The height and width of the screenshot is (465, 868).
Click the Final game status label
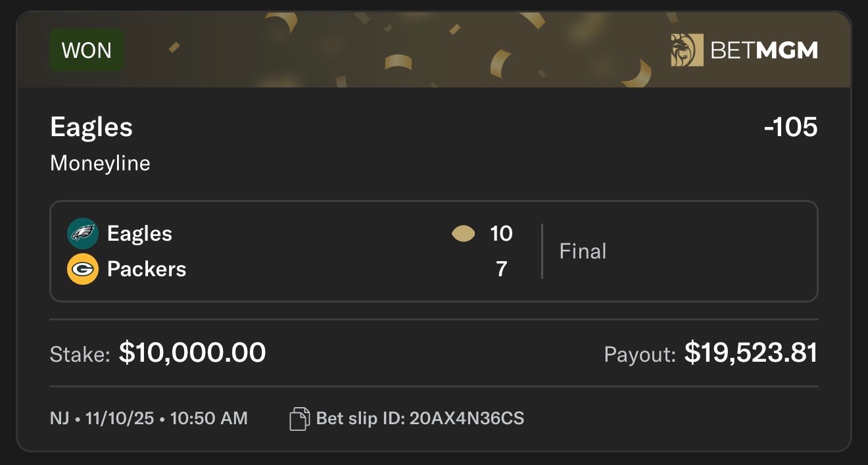[583, 251]
